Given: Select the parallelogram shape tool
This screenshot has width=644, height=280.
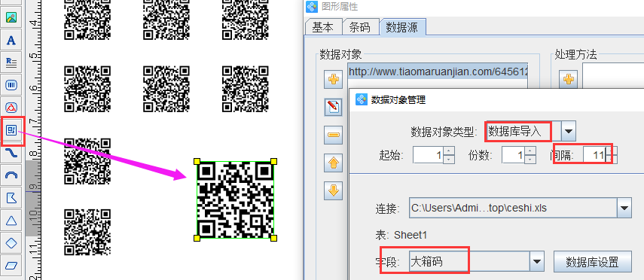Looking at the screenshot, I should [11, 266].
